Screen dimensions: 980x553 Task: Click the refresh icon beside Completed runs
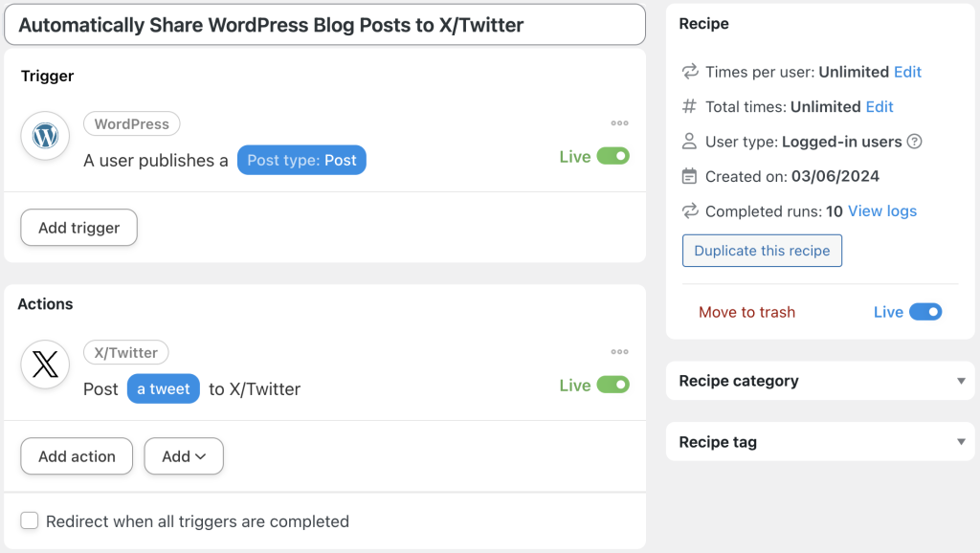687,210
